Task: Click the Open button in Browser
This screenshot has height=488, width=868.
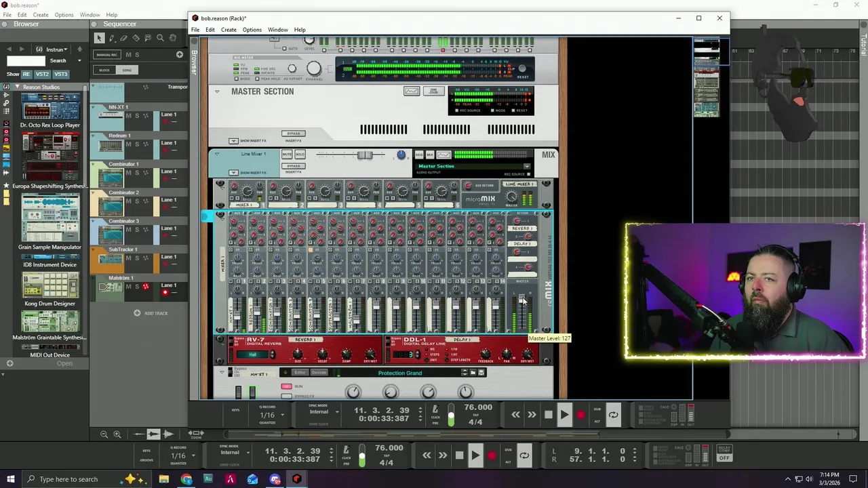Action: [64, 363]
